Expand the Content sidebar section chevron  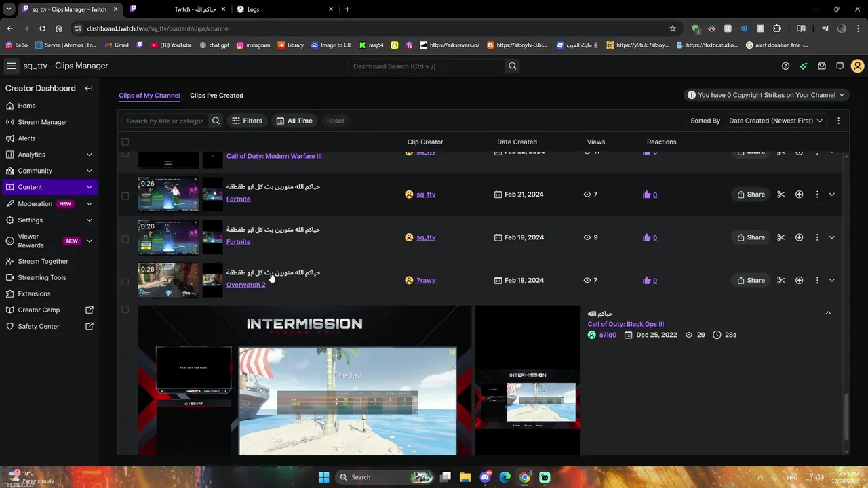[89, 187]
